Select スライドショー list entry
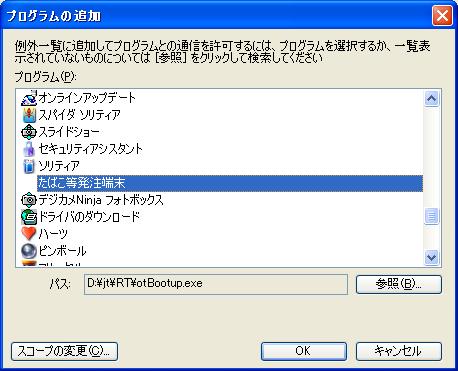The height and width of the screenshot is (371, 458). click(69, 132)
